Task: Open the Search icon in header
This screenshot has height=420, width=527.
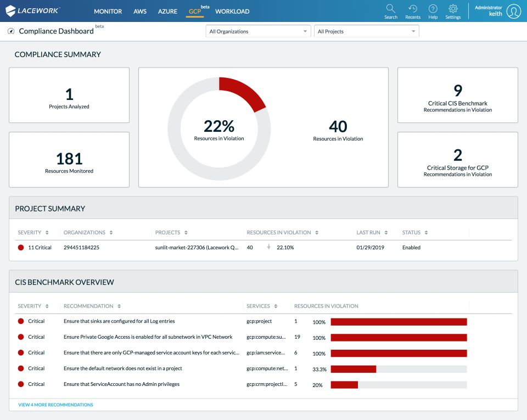Action: coord(390,9)
